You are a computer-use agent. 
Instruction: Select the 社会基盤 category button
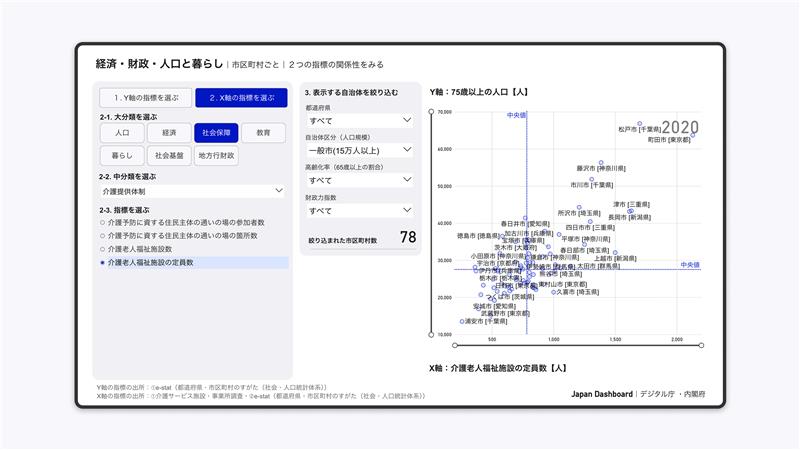coord(169,156)
